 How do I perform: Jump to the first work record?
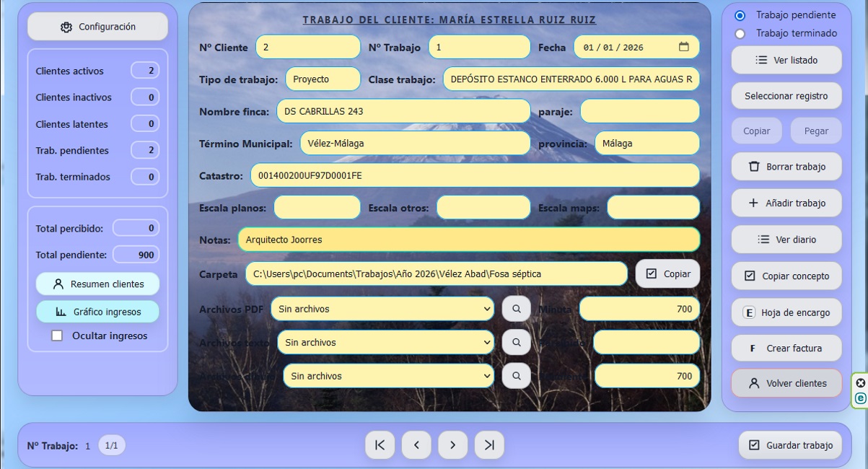point(380,445)
